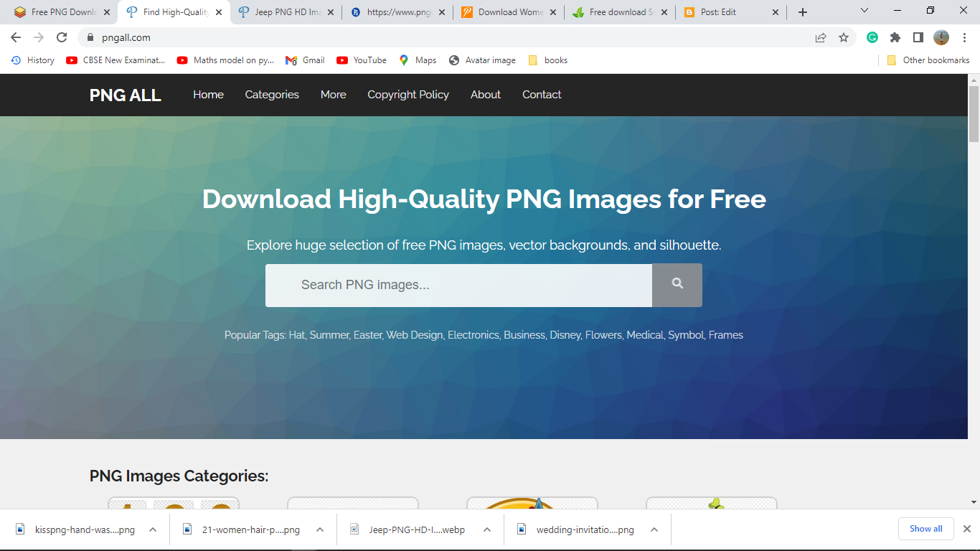Open the Gmail bookmark
This screenshot has width=980, height=551.
305,60
